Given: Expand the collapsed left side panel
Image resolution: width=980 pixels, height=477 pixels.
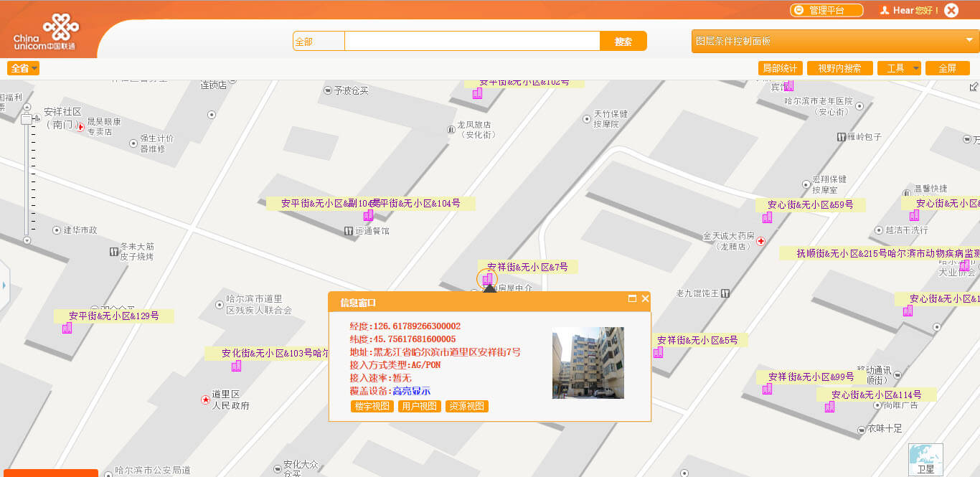Looking at the screenshot, I should pyautogui.click(x=4, y=285).
